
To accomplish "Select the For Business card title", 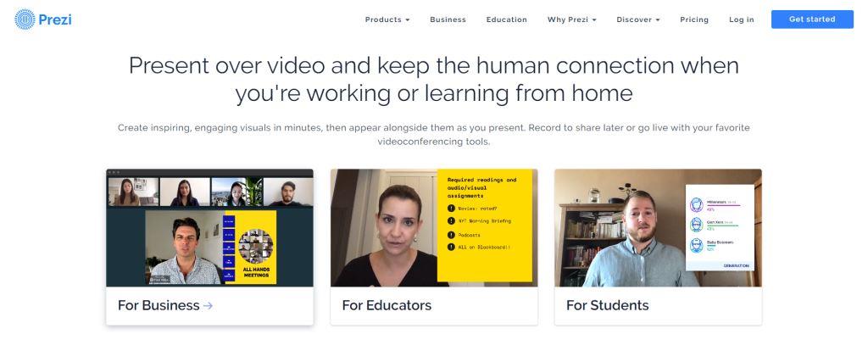I will [x=159, y=305].
